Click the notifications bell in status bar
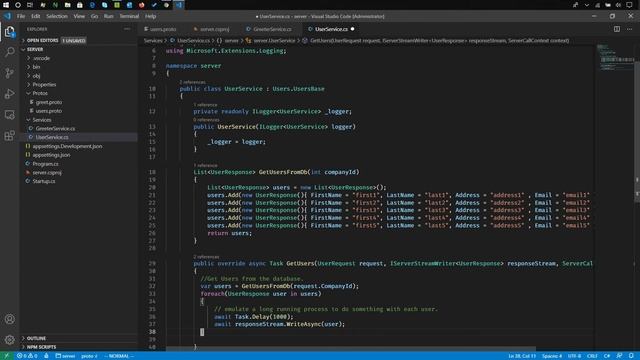 [x=631, y=356]
